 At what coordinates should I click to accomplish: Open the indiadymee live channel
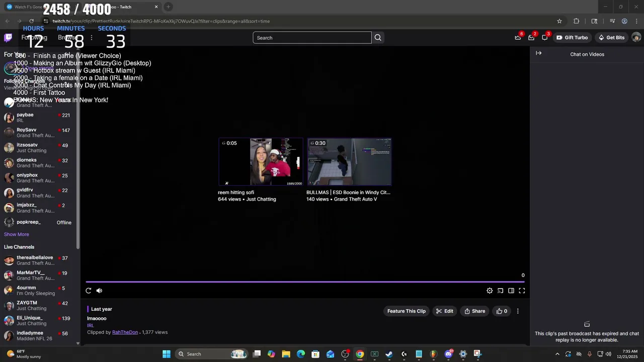tap(39, 336)
